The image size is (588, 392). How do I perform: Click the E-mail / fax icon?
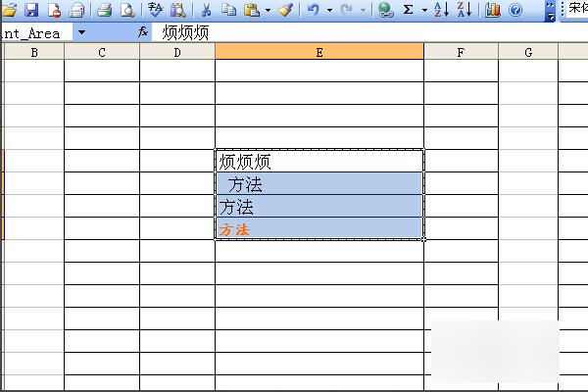point(76,10)
